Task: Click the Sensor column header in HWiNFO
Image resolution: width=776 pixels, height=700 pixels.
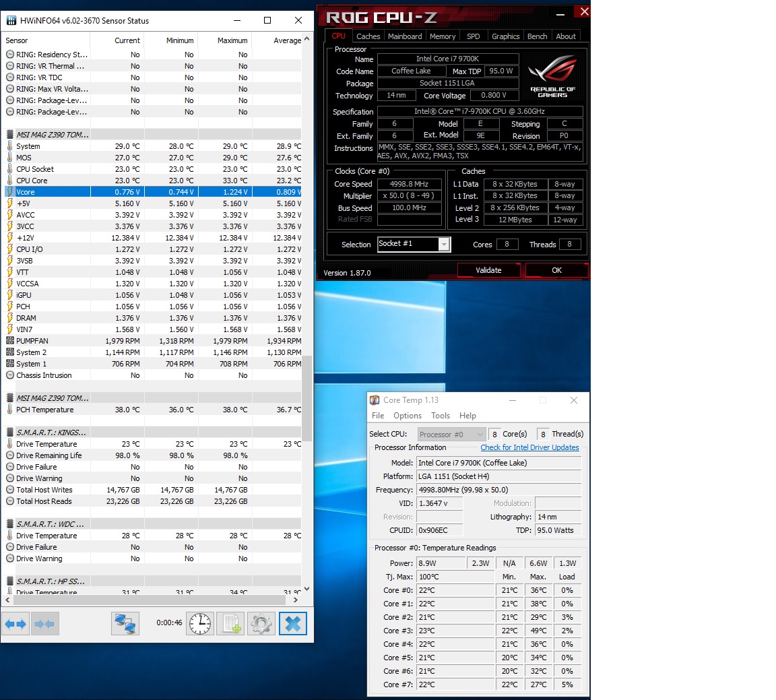Action: tap(46, 40)
